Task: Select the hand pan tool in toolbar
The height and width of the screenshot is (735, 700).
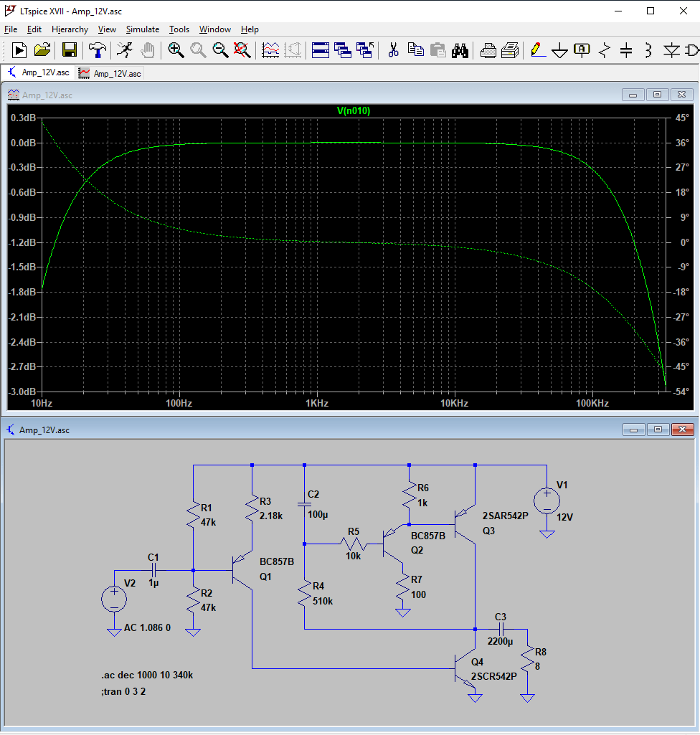Action: 148,50
